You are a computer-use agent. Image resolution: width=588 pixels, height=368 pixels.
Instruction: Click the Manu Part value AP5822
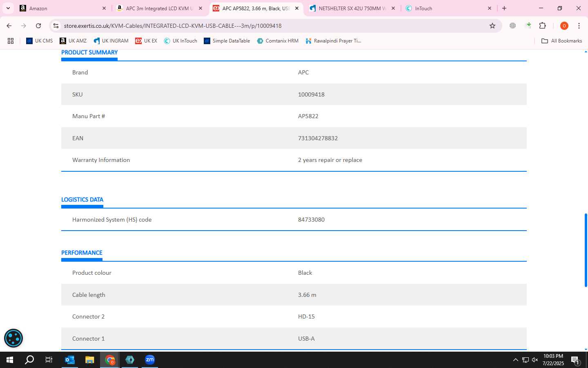[308, 116]
